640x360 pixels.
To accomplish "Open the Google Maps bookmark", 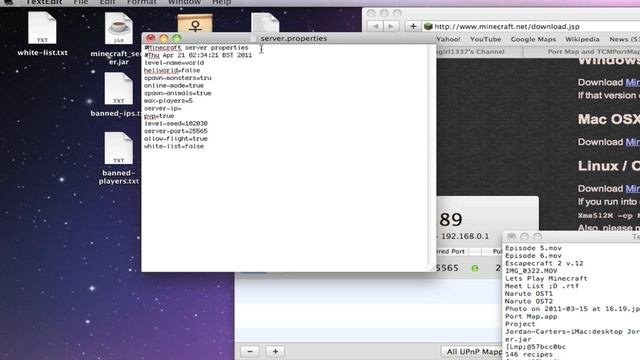I will (533, 39).
